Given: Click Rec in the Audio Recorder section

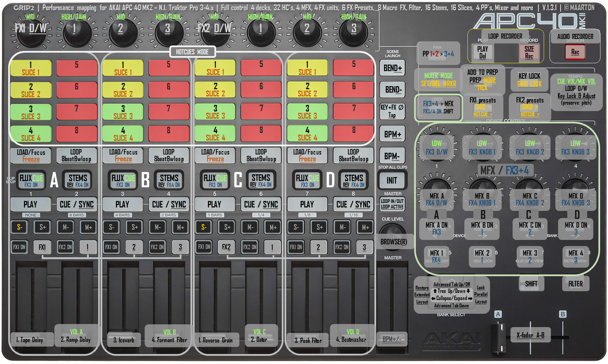Looking at the screenshot, I should [x=575, y=52].
